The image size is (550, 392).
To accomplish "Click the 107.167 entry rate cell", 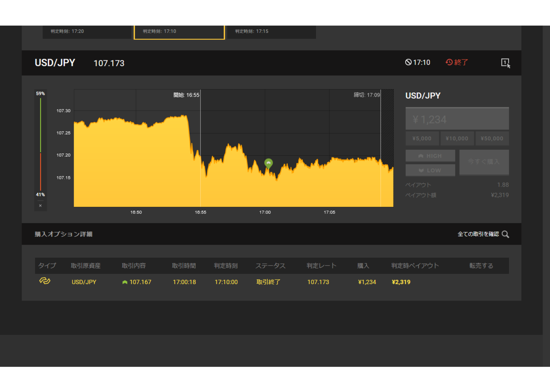I will pos(137,282).
